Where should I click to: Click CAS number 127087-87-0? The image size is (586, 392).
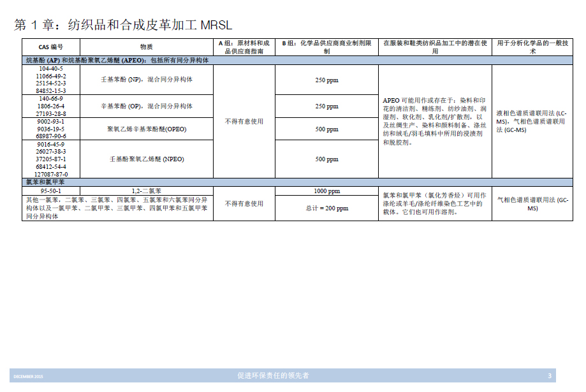[51, 174]
